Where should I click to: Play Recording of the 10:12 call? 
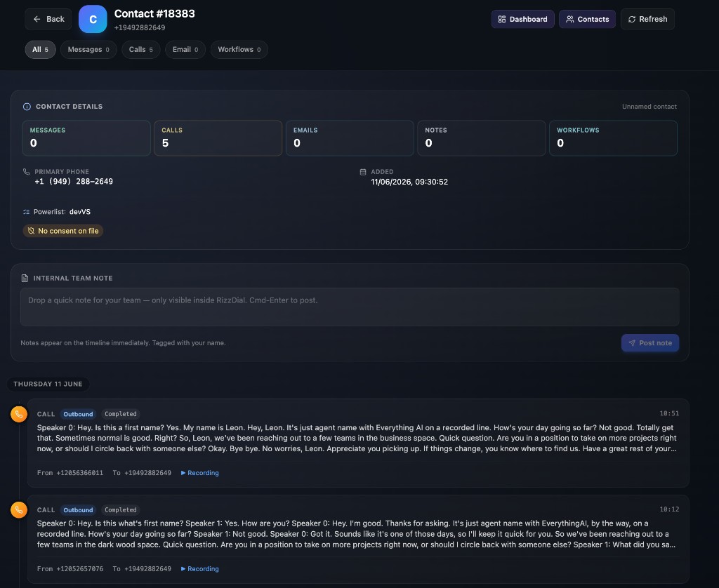tap(200, 569)
